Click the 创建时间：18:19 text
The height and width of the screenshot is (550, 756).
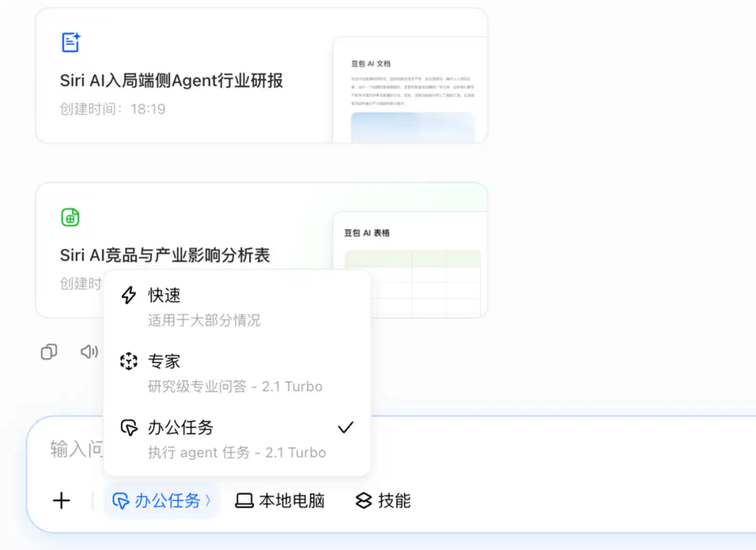click(113, 109)
